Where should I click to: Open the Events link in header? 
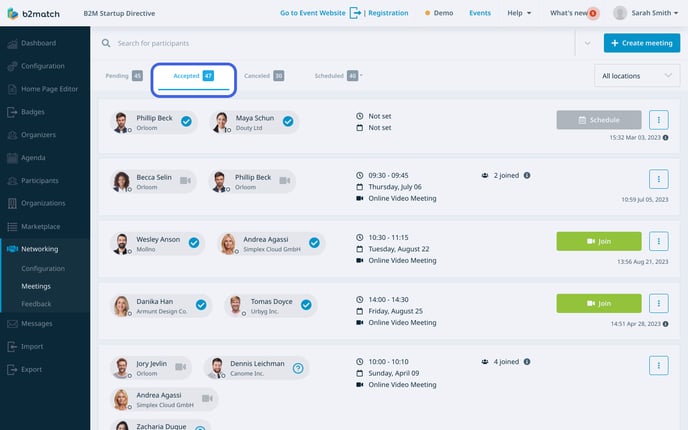tap(480, 13)
